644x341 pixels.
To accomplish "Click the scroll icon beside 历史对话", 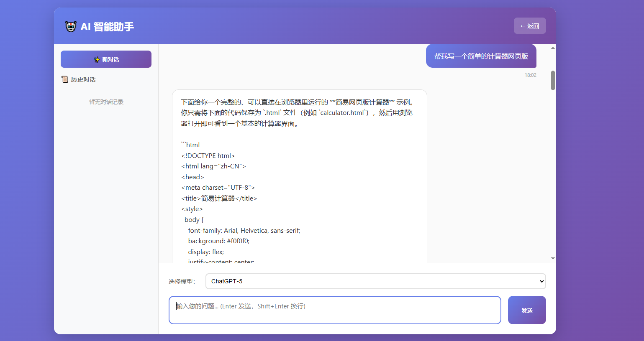I will (65, 79).
